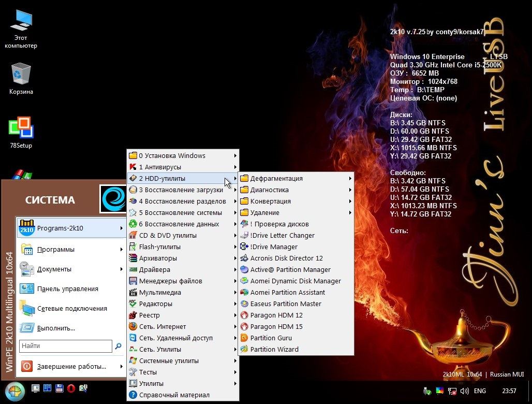This screenshot has width=532, height=404.
Task: Expand the Завершение работы arrow
Action: [x=121, y=366]
